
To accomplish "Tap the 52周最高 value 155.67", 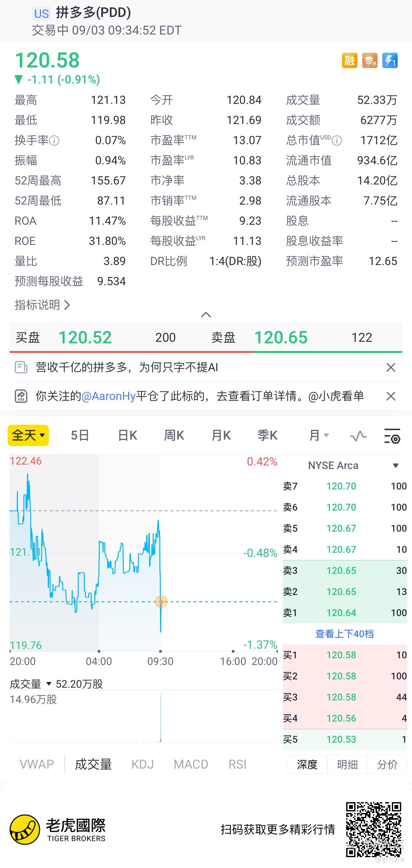I will click(x=108, y=181).
